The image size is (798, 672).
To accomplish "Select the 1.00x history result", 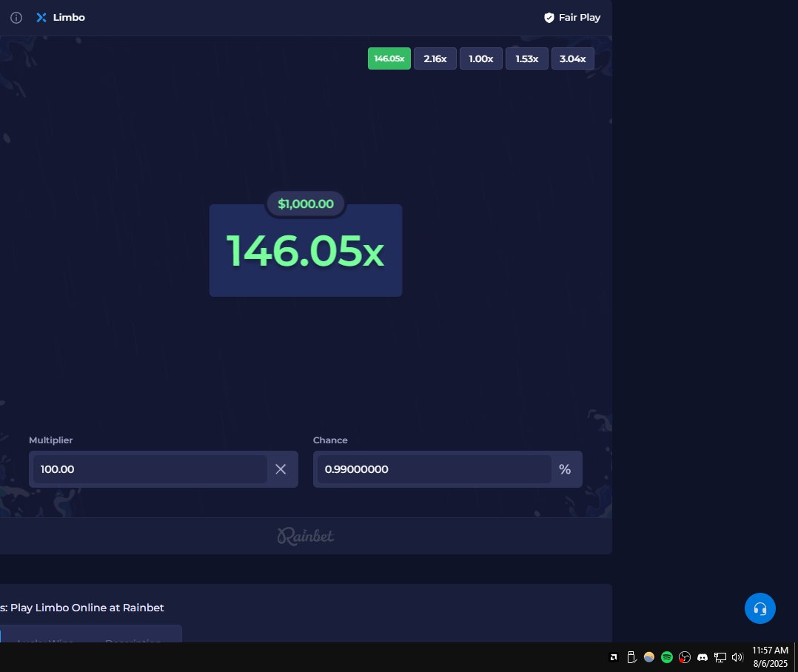I will (x=481, y=58).
